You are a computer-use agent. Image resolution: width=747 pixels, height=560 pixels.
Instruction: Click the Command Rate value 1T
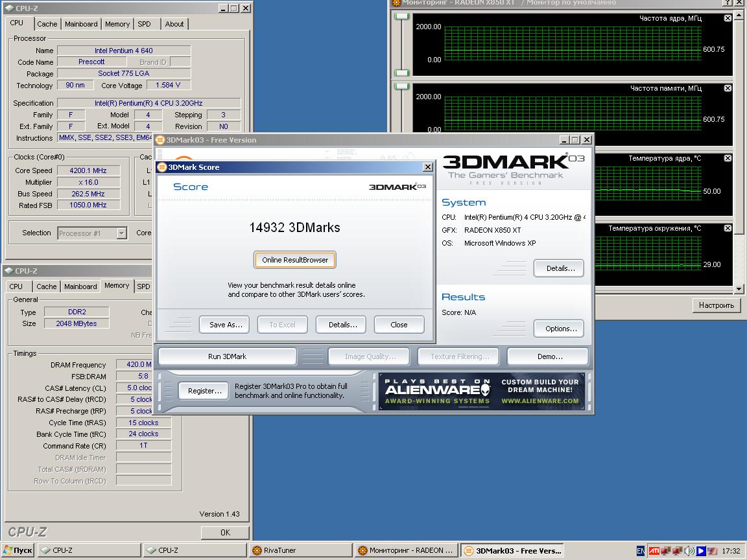tap(143, 446)
